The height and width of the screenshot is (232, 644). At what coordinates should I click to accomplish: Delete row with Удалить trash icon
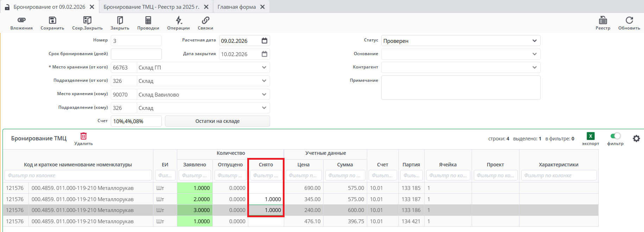[x=83, y=136]
